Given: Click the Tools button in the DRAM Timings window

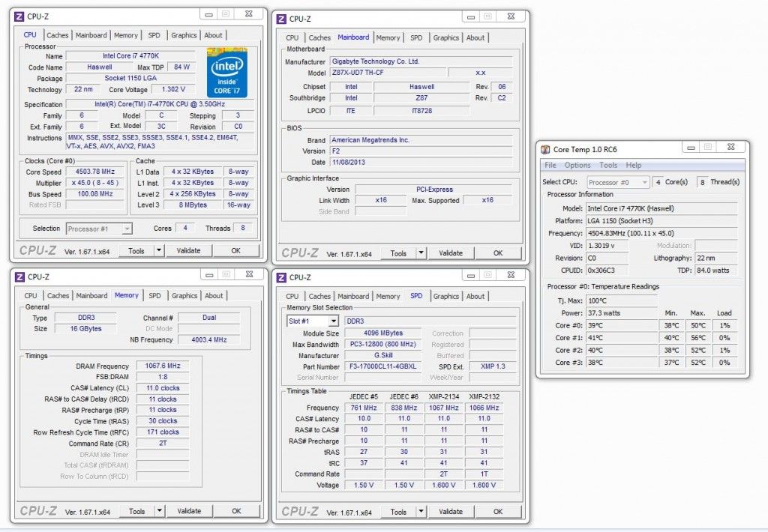Looking at the screenshot, I should coord(137,511).
